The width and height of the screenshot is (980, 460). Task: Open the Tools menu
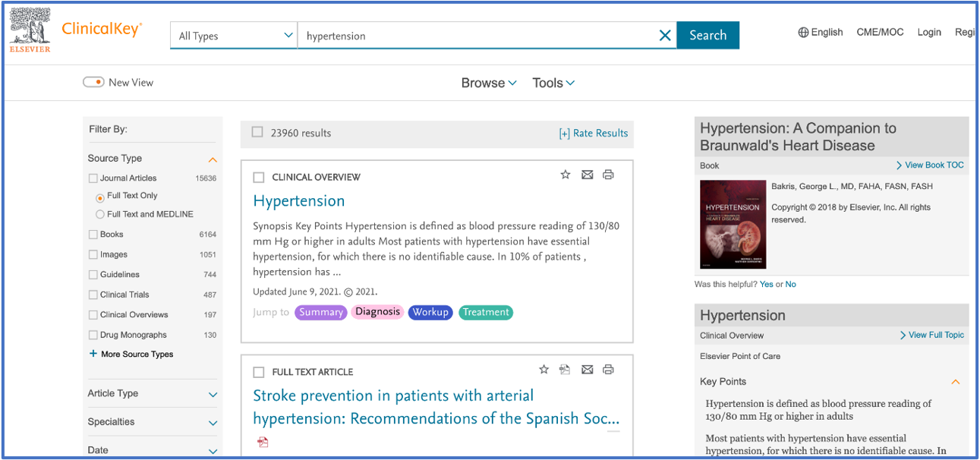[553, 83]
